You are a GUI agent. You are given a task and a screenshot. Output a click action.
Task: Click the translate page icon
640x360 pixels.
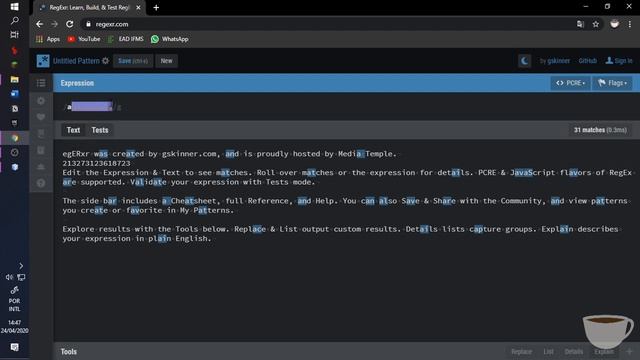pos(580,24)
